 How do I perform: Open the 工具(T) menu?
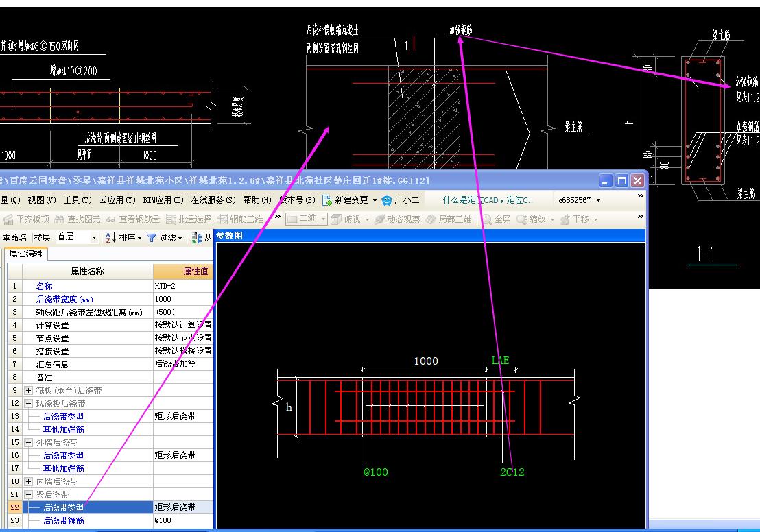click(78, 200)
